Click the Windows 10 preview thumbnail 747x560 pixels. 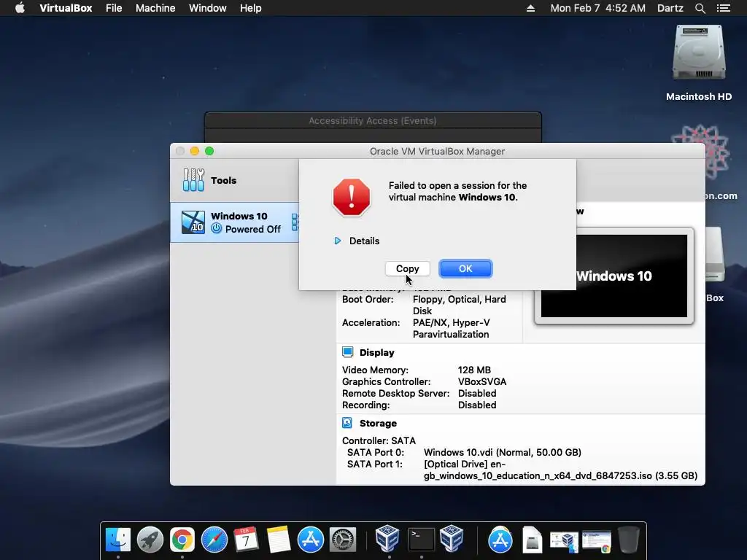coord(614,276)
